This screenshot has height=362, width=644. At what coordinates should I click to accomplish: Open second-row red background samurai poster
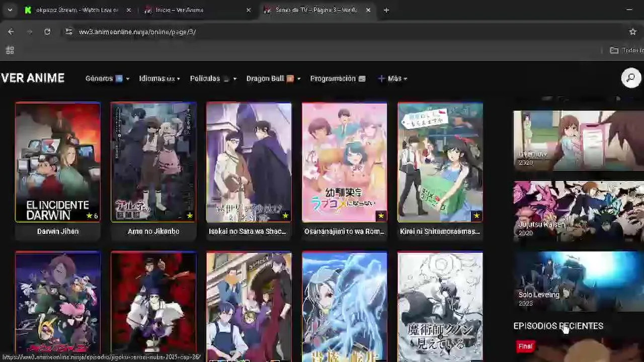point(153,307)
